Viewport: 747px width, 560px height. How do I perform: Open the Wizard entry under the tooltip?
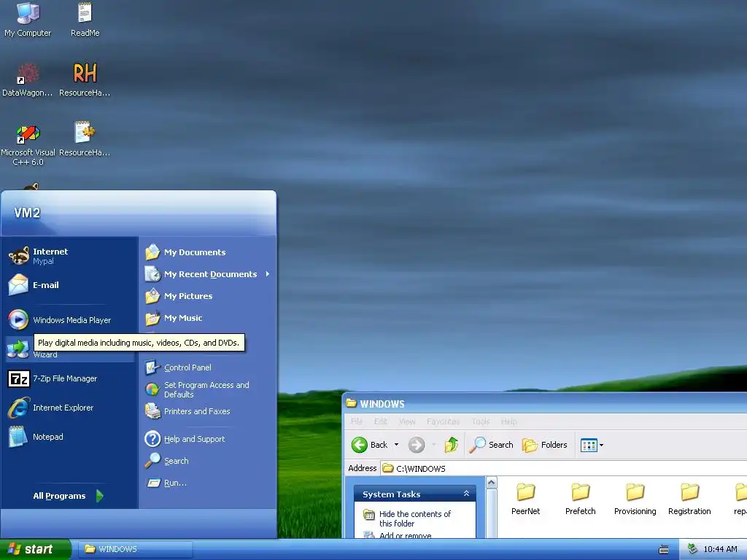(x=69, y=351)
